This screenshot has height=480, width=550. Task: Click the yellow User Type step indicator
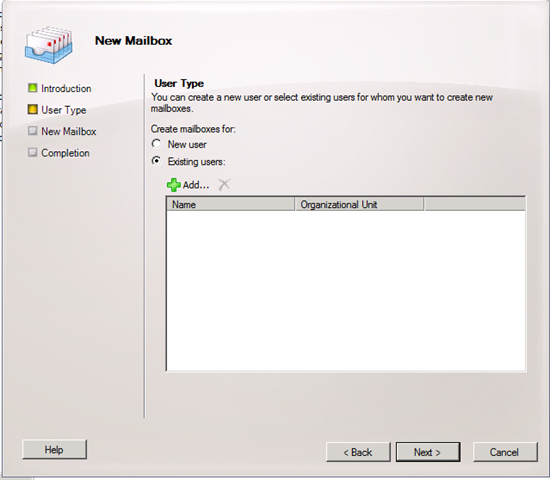point(33,109)
